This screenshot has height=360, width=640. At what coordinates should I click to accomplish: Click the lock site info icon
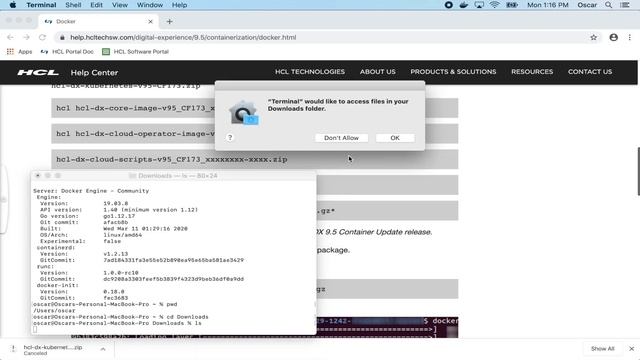tap(62, 37)
